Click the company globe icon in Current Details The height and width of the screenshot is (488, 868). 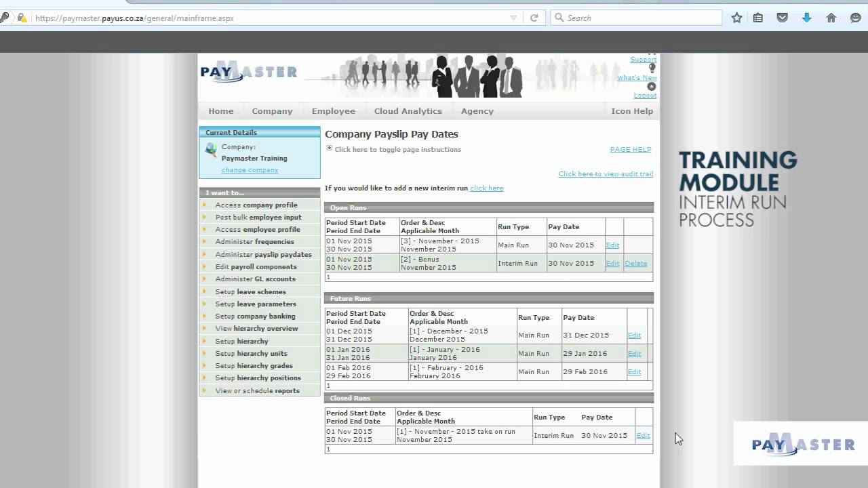tap(212, 150)
